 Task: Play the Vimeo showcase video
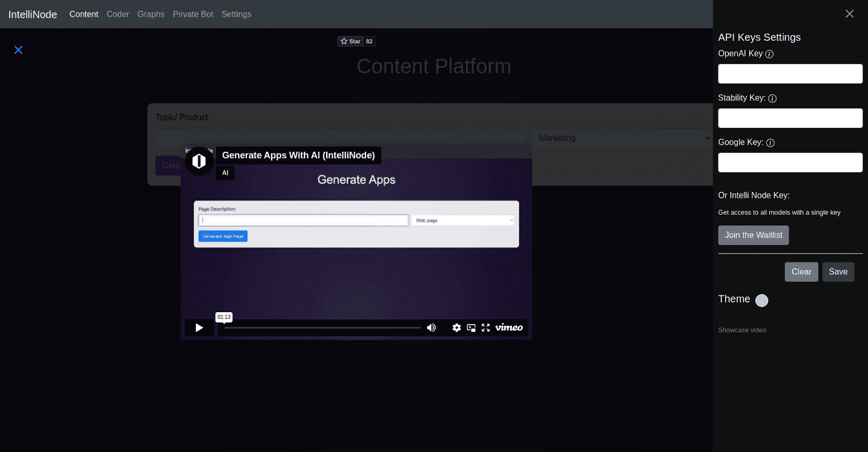tap(199, 328)
